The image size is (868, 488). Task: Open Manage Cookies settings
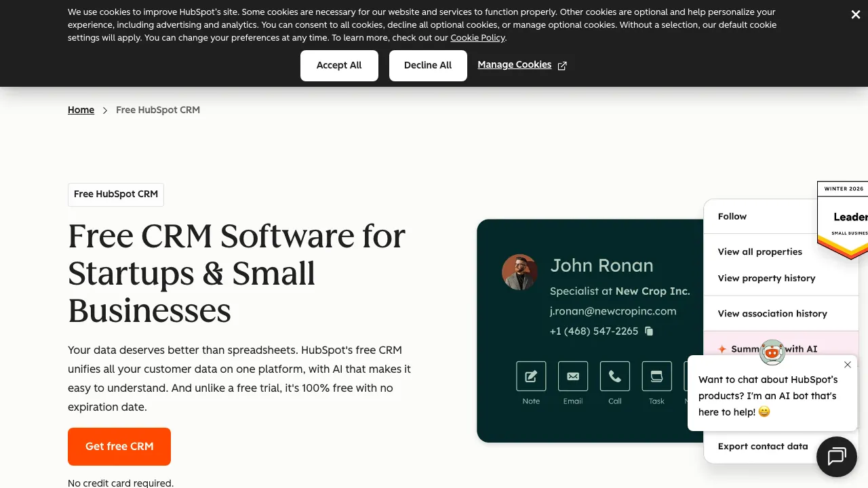coord(514,64)
